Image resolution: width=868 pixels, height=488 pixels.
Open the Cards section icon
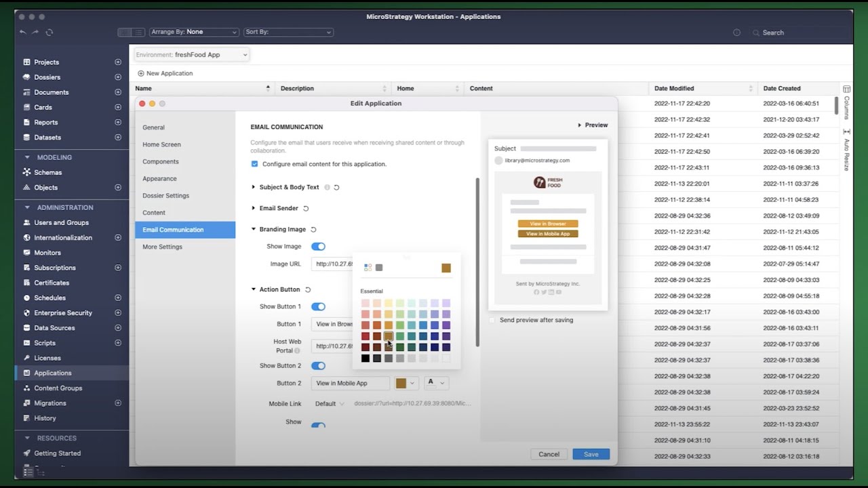pyautogui.click(x=27, y=107)
